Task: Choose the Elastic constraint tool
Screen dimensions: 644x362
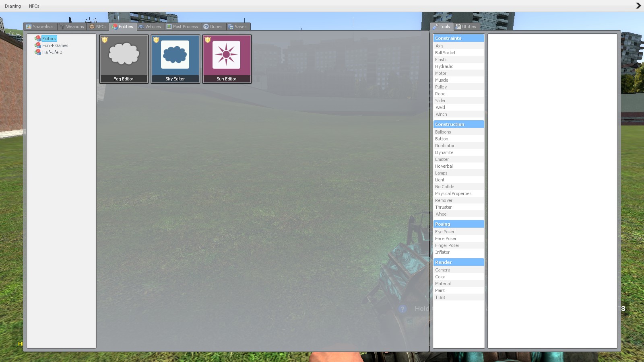Action: (x=458, y=60)
